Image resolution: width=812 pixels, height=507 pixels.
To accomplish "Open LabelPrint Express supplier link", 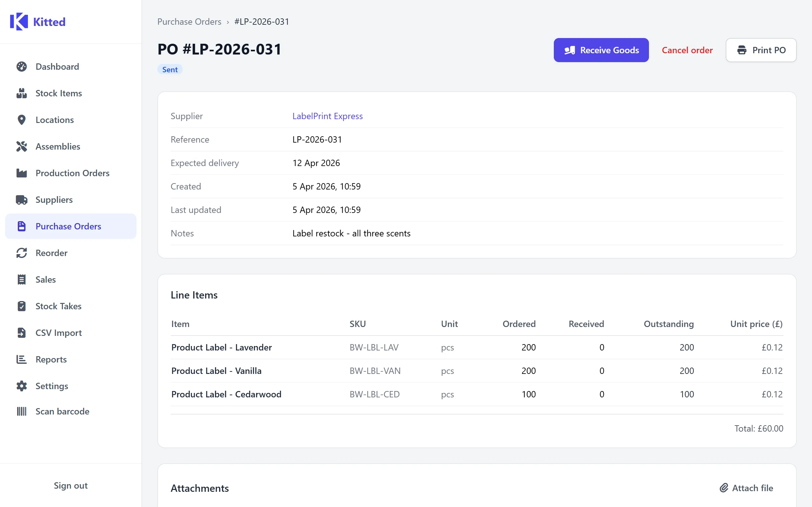I will (x=327, y=116).
